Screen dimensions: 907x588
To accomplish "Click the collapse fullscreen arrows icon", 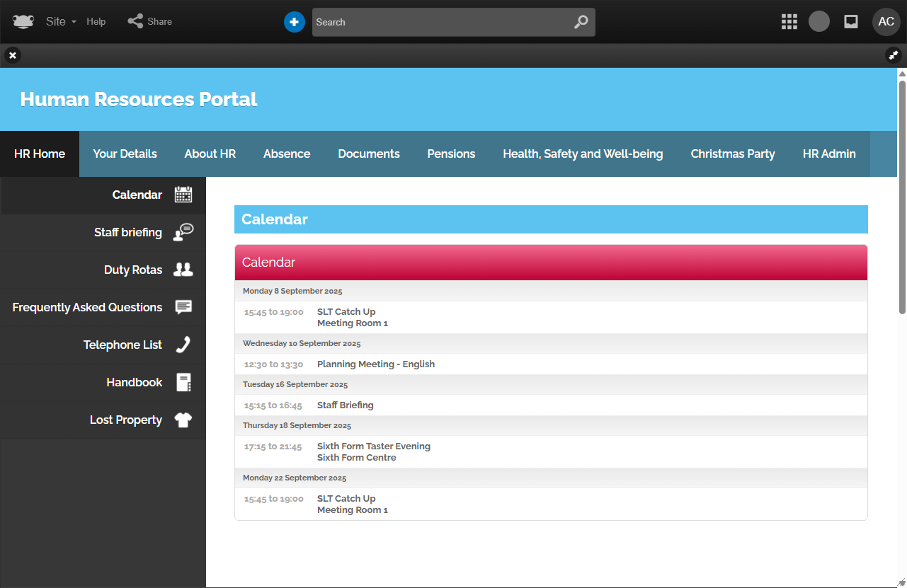I will [893, 55].
